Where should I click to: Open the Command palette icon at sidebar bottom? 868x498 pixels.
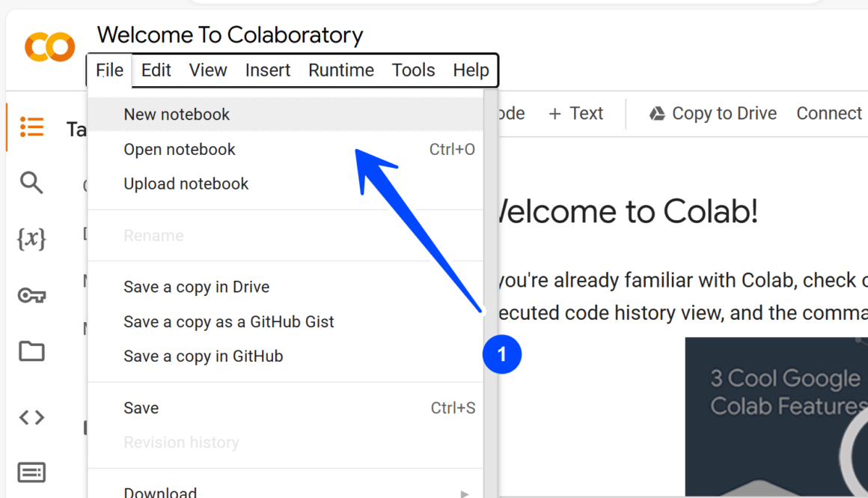(31, 473)
